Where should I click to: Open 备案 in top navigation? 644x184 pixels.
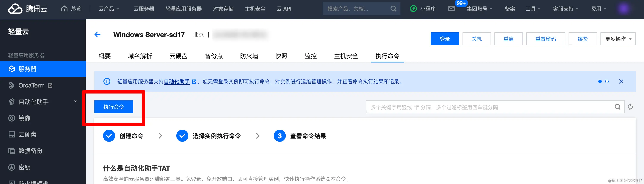pyautogui.click(x=510, y=9)
